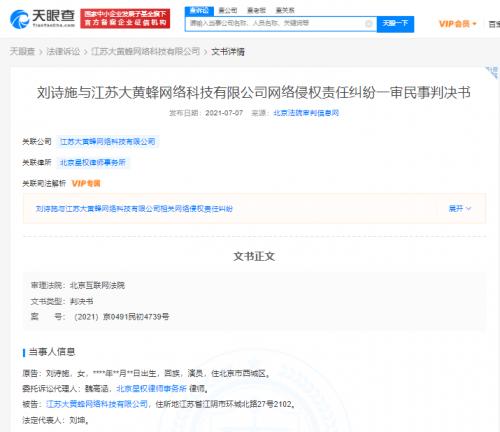Expand the related judicial analysis with 展开
This screenshot has height=432, width=500.
(x=460, y=209)
